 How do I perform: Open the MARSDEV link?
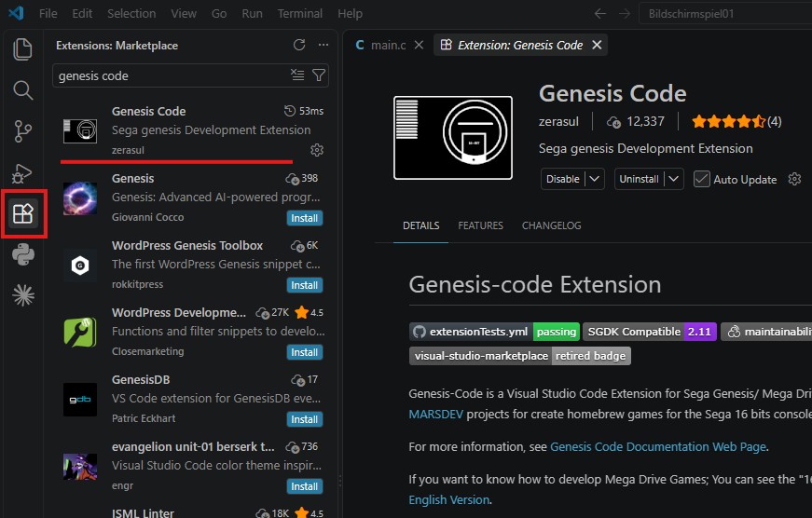pos(436,414)
